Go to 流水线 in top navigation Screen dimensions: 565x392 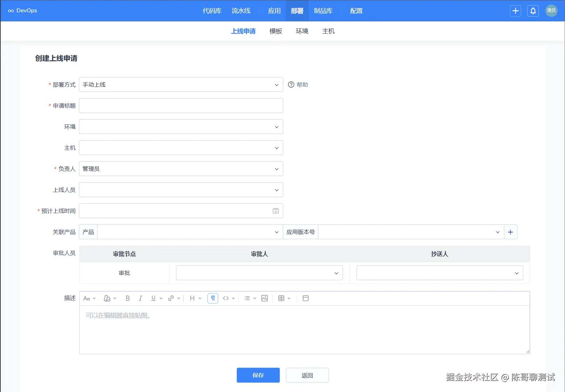(x=241, y=11)
